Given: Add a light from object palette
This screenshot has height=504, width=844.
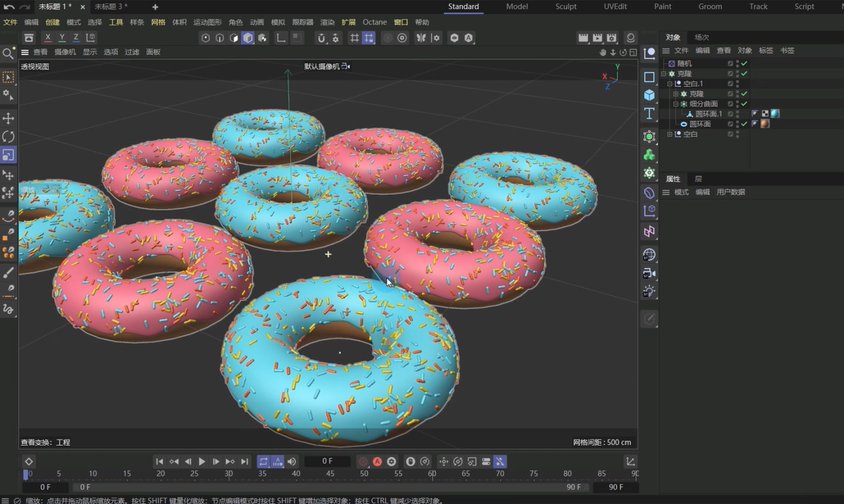Looking at the screenshot, I should 649,292.
